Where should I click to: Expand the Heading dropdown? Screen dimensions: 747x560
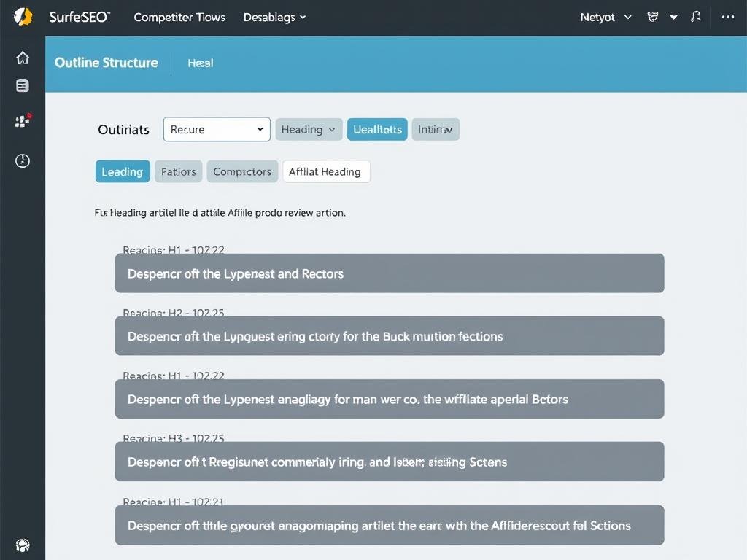pos(309,129)
